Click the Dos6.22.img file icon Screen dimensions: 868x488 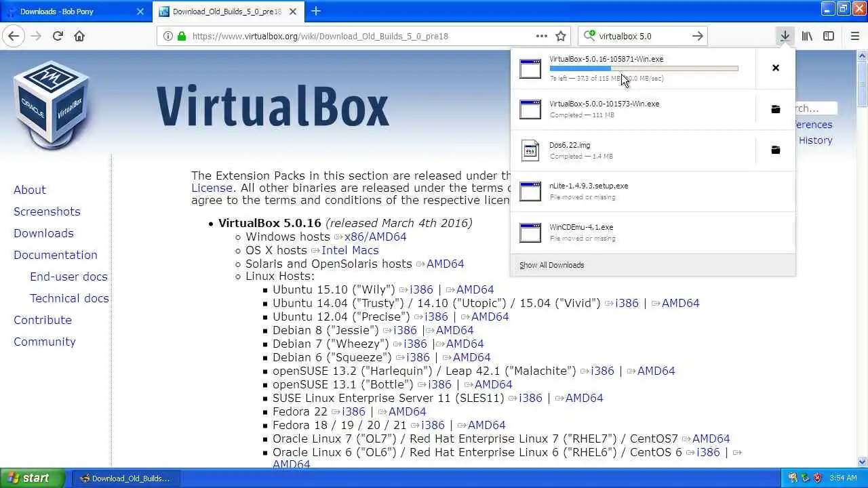tap(530, 150)
